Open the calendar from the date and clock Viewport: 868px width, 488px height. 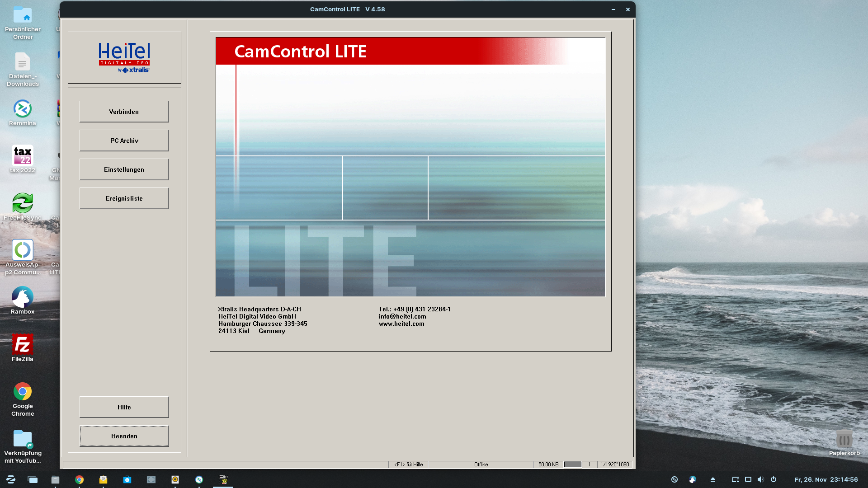click(x=826, y=479)
